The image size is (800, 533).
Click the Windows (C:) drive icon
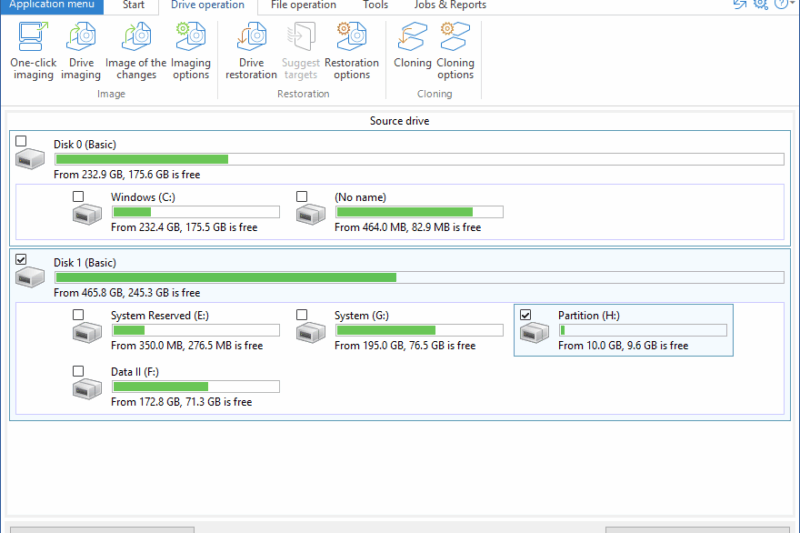tap(87, 214)
